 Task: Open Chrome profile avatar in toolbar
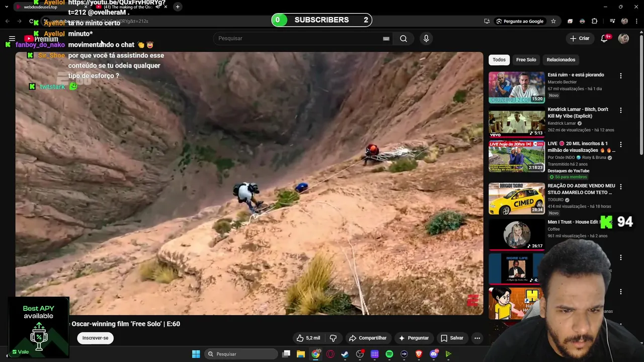tap(624, 21)
